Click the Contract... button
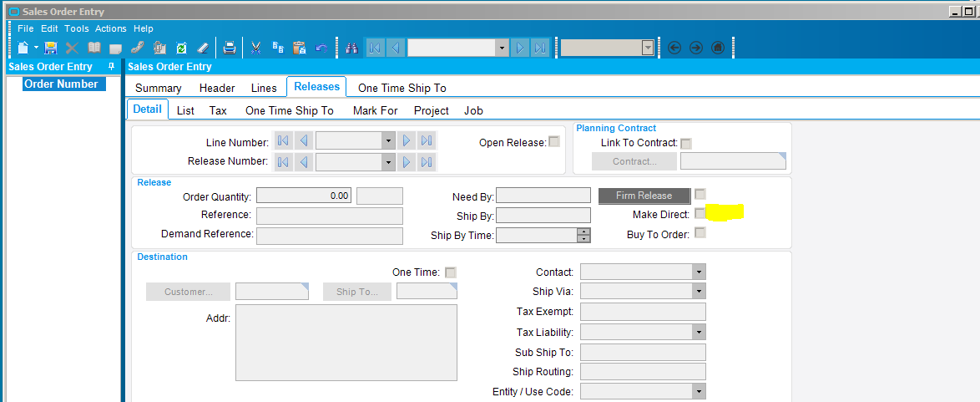The width and height of the screenshot is (980, 402). 634,161
